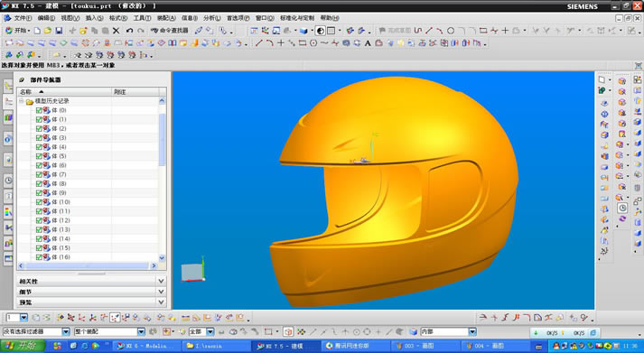Open the assembly navigator tab in sidebar
This screenshot has width=644, height=353.
tap(8, 86)
